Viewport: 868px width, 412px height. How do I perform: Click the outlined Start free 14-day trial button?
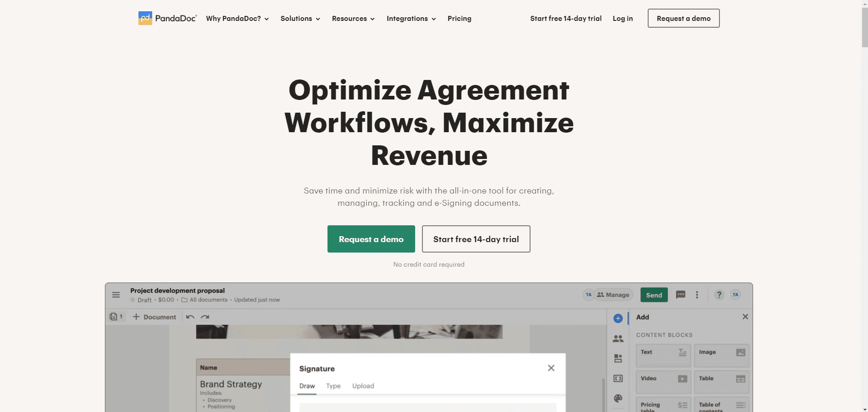tap(476, 239)
